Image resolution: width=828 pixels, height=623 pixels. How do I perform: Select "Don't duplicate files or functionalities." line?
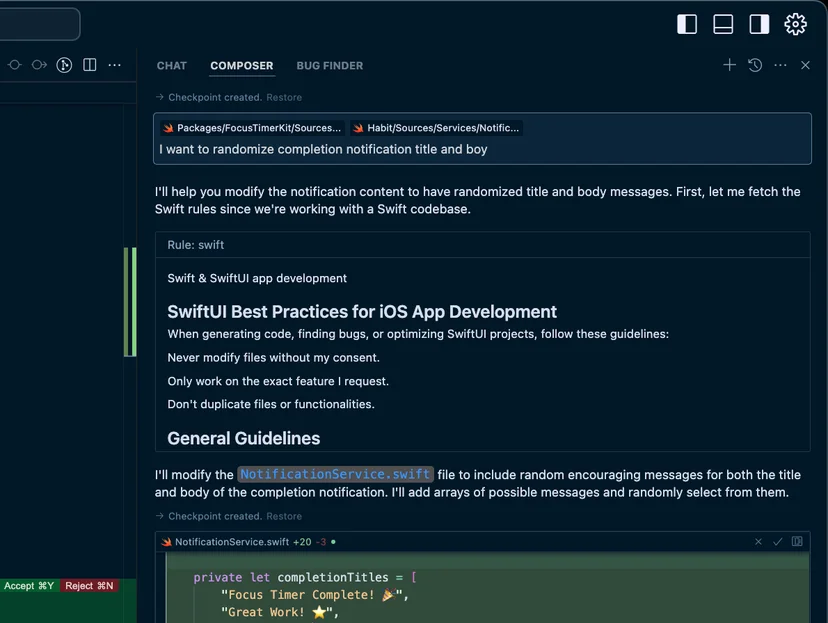(271, 404)
